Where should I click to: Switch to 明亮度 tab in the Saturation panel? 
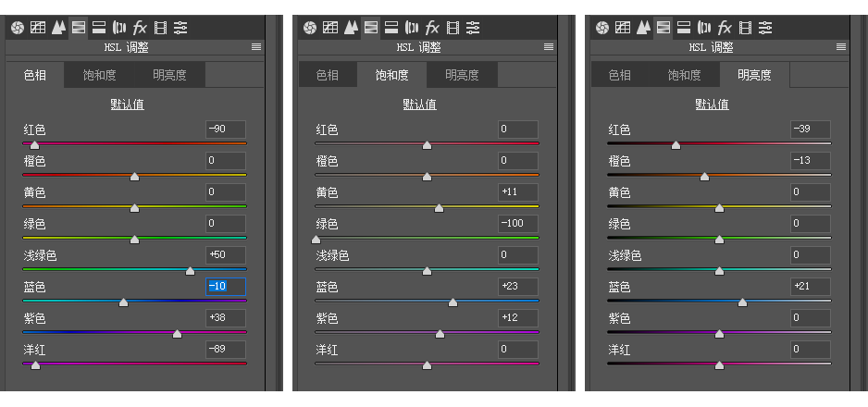(x=463, y=75)
